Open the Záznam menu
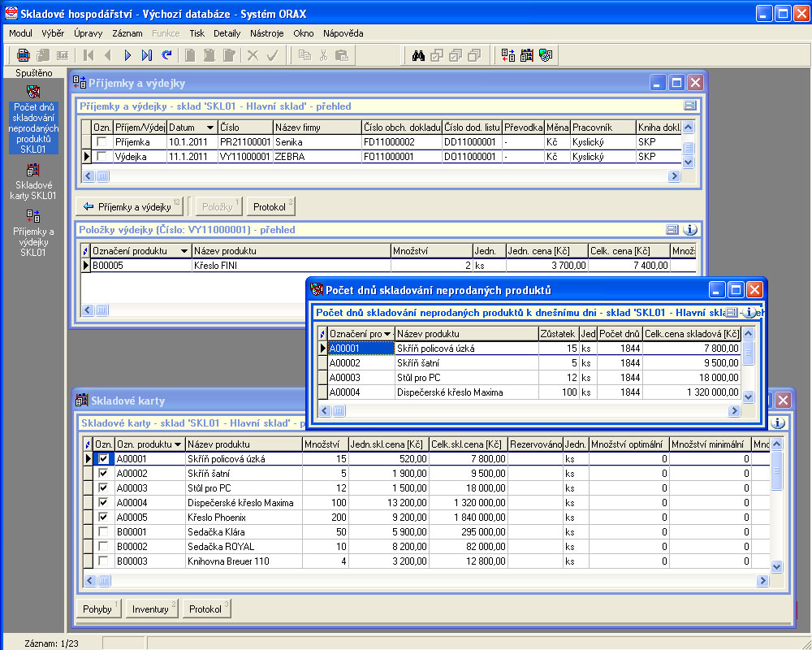The width and height of the screenshot is (812, 650). point(127,33)
